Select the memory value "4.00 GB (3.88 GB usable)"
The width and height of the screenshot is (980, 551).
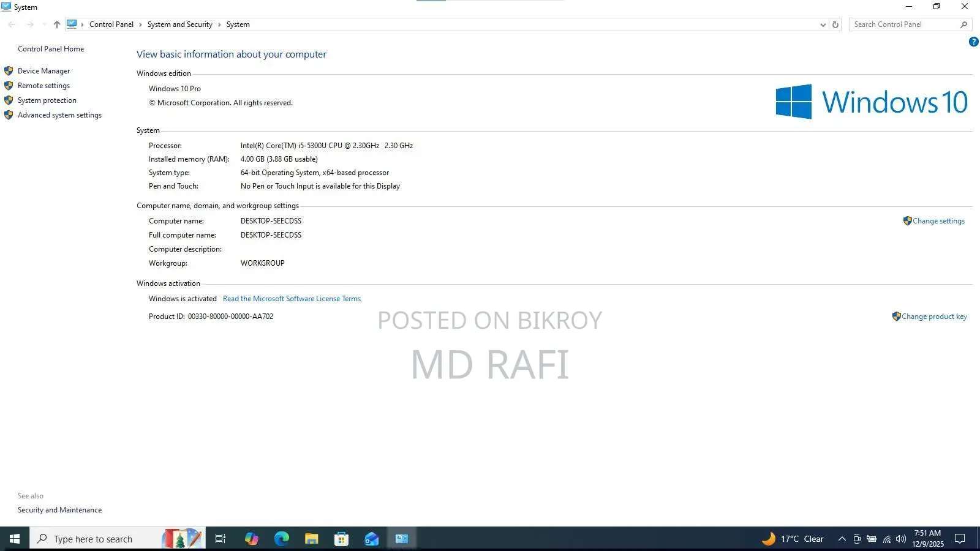coord(279,159)
